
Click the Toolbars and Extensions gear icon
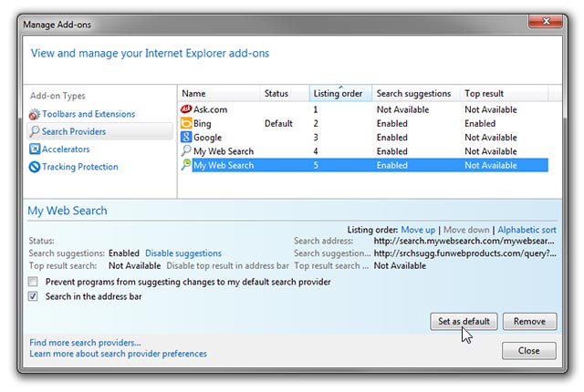click(35, 114)
